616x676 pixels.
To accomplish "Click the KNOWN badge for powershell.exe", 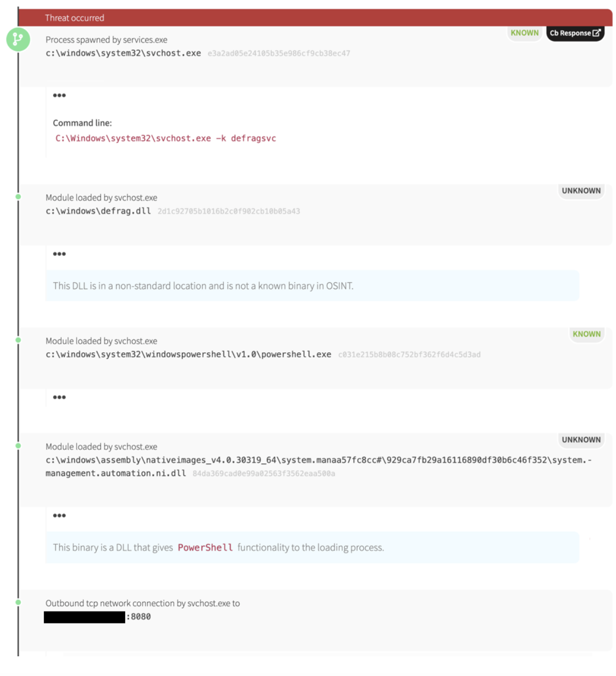I will pyautogui.click(x=586, y=334).
